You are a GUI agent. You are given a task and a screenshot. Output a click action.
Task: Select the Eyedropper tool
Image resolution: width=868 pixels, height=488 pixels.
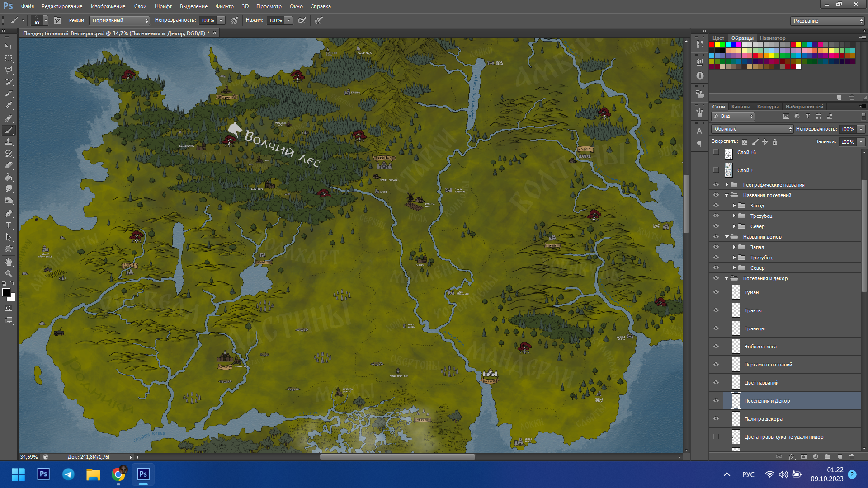point(9,106)
